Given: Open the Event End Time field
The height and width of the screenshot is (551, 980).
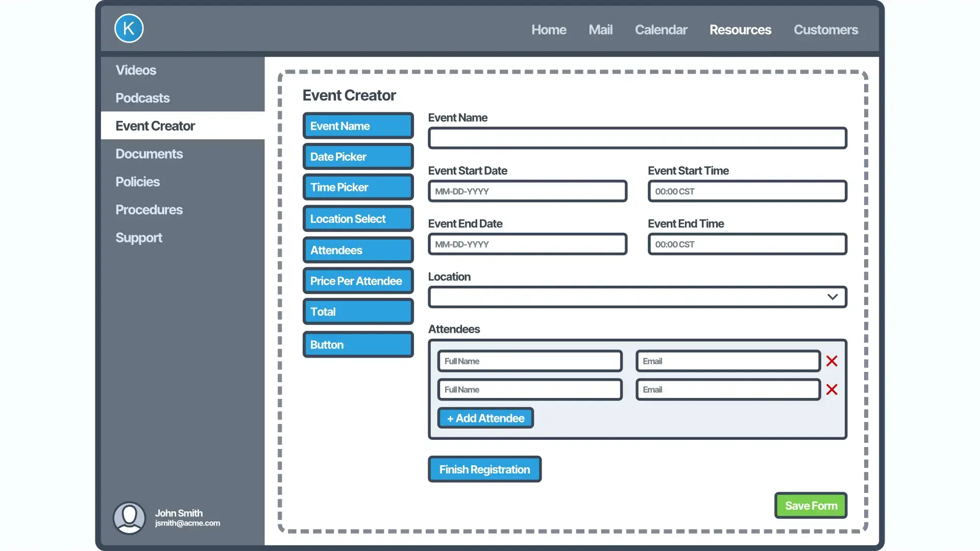Looking at the screenshot, I should point(747,244).
